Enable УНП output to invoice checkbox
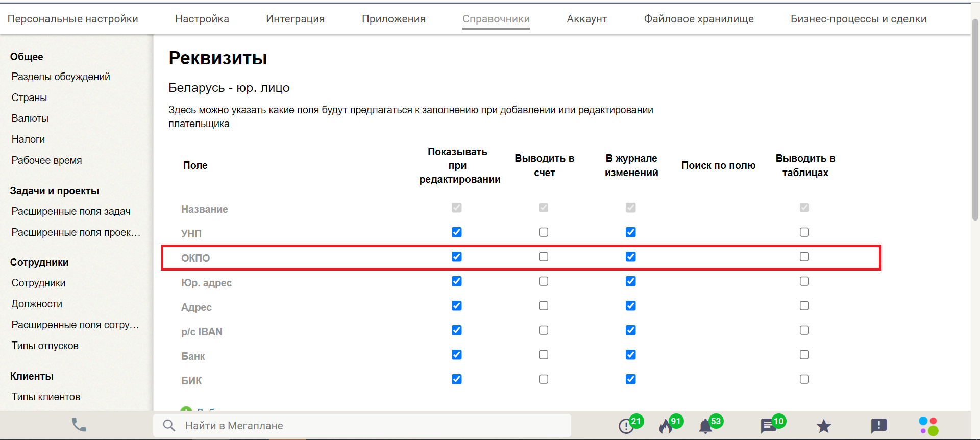 click(544, 232)
